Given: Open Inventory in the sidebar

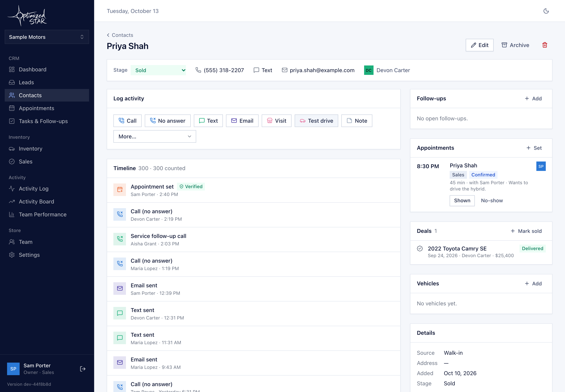Looking at the screenshot, I should pos(47,149).
